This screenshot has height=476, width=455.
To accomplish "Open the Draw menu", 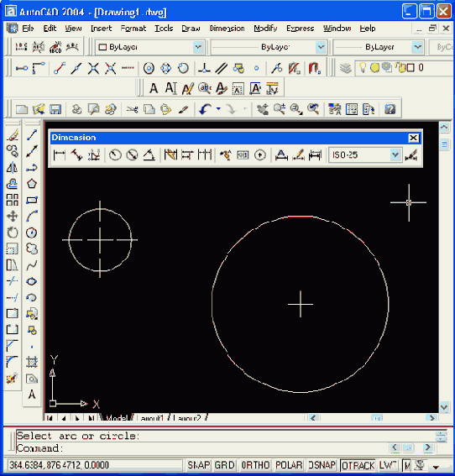I will (191, 29).
